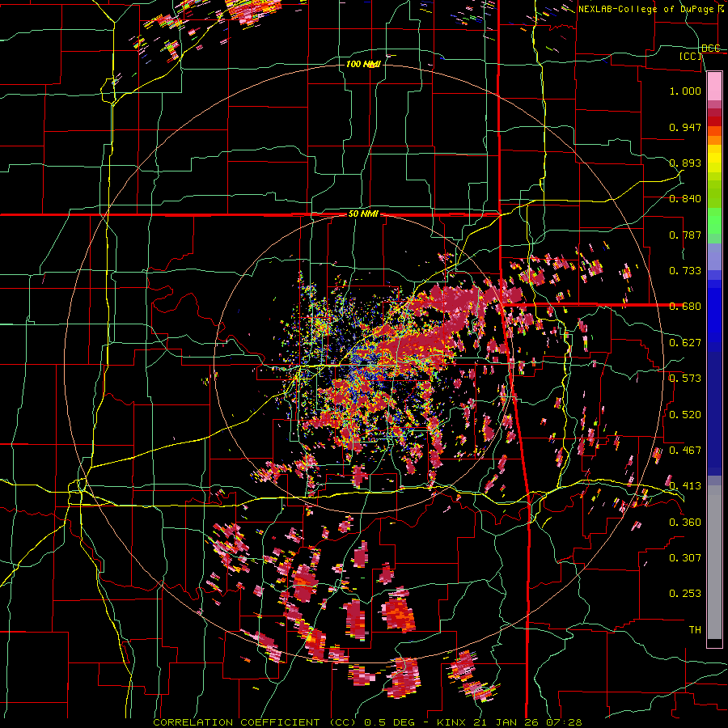This screenshot has height=728, width=728.
Task: Click the 0.680 scale label
Action: [x=685, y=307]
